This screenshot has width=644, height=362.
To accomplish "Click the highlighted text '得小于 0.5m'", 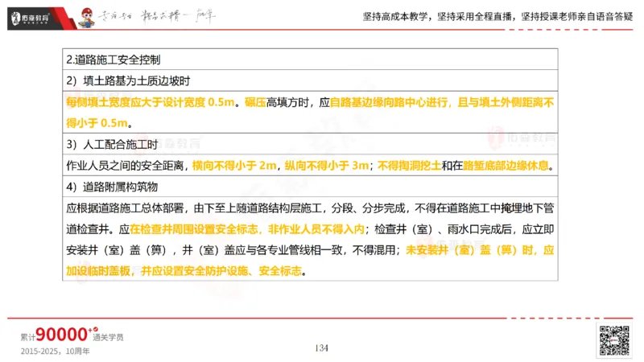I will click(x=97, y=123).
